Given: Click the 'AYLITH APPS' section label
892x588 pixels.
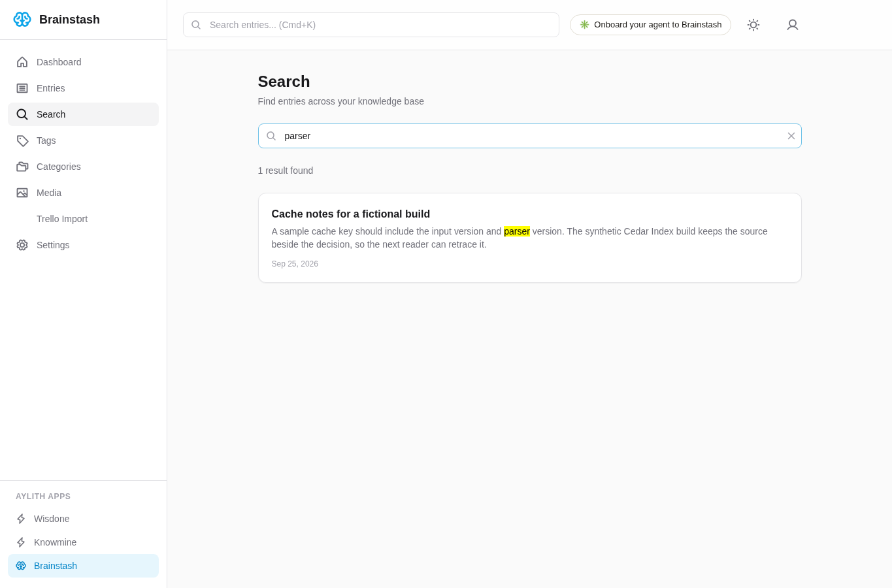Looking at the screenshot, I should coord(43,497).
